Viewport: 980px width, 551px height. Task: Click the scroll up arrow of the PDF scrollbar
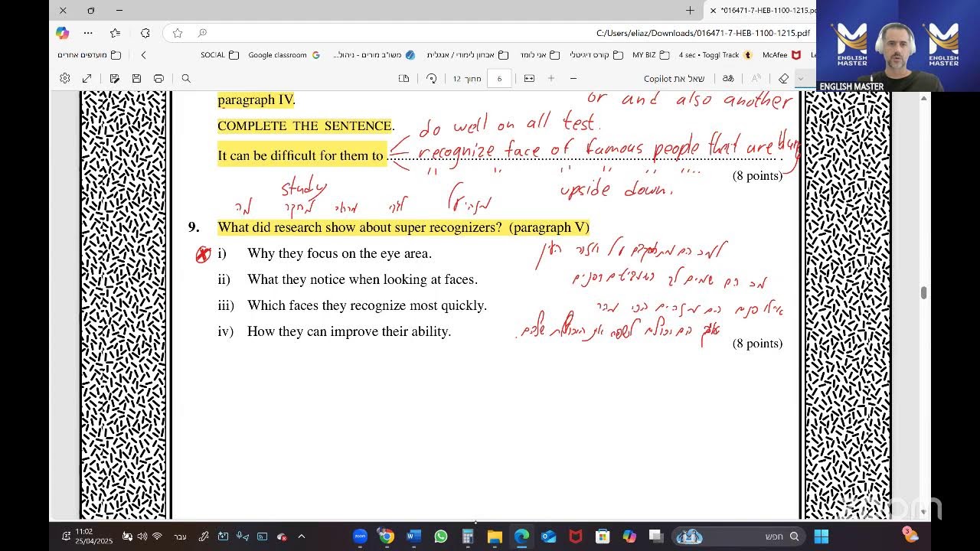(924, 97)
